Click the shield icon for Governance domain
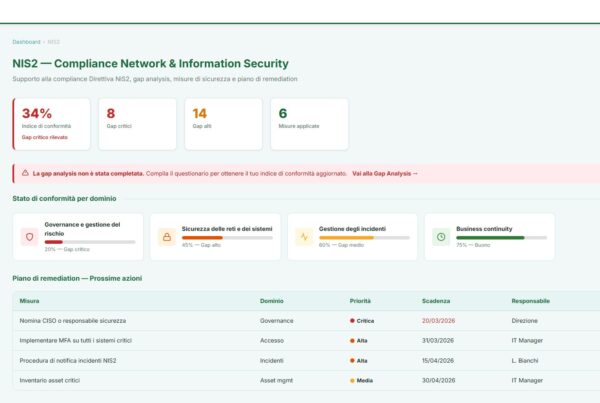Viewport: 600px width, 403px height. coord(29,237)
